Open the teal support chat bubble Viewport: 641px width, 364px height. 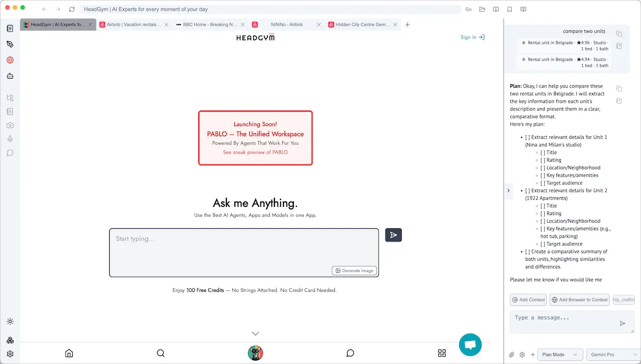coord(470,344)
